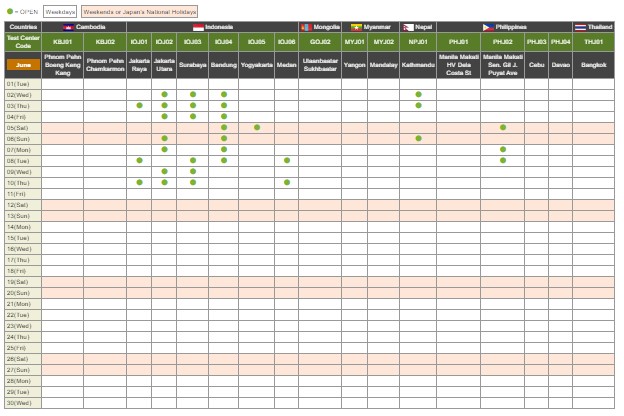Image resolution: width=624 pixels, height=416 pixels.
Task: Select open dot for IOJ01 on 10(Thu)
Action: click(x=139, y=182)
